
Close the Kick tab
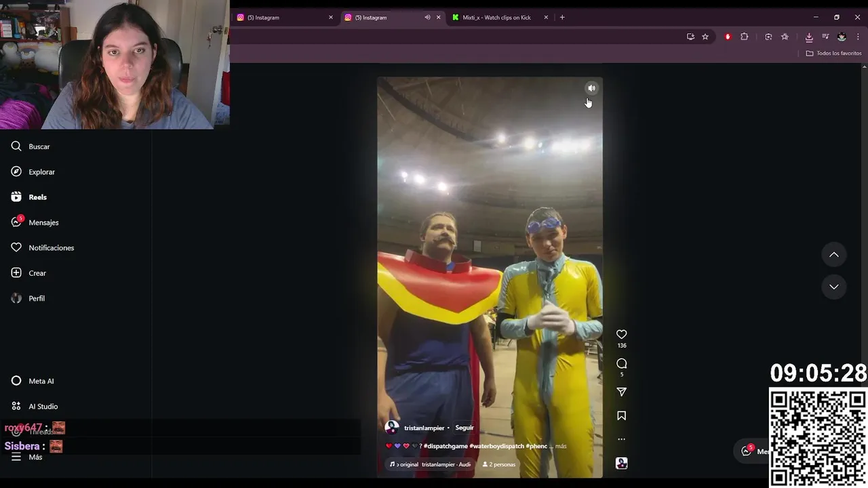click(x=546, y=18)
